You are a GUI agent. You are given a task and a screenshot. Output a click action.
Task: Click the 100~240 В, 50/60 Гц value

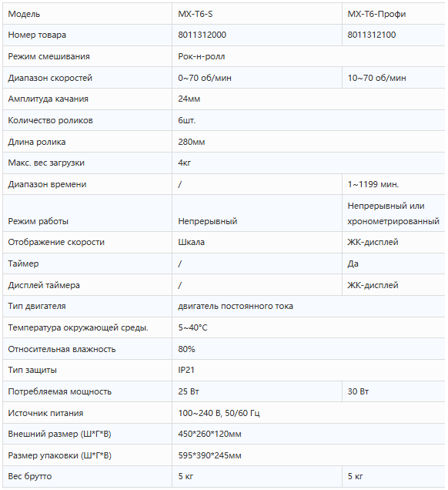[x=219, y=413]
